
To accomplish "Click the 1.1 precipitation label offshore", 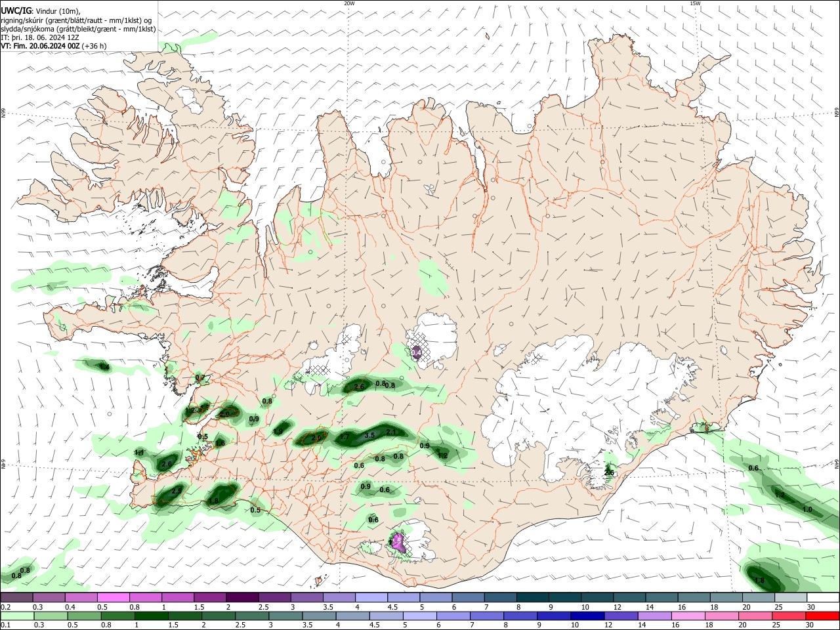I will click(139, 453).
